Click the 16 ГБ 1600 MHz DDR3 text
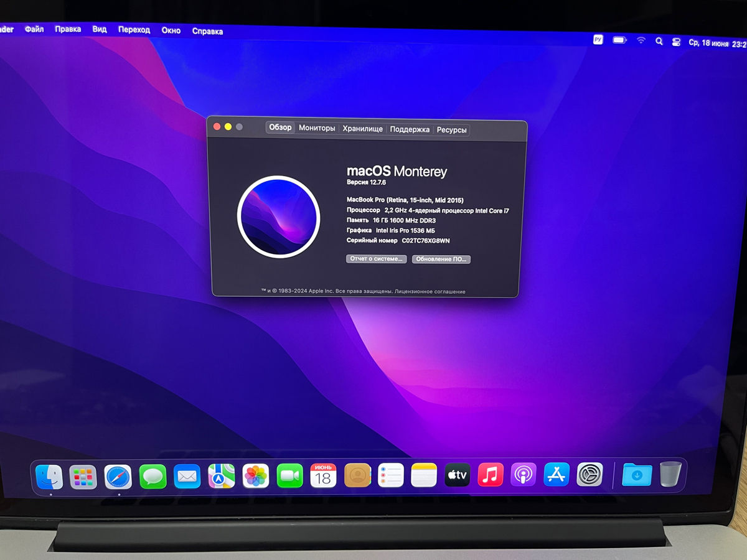The height and width of the screenshot is (560, 747). click(x=404, y=220)
